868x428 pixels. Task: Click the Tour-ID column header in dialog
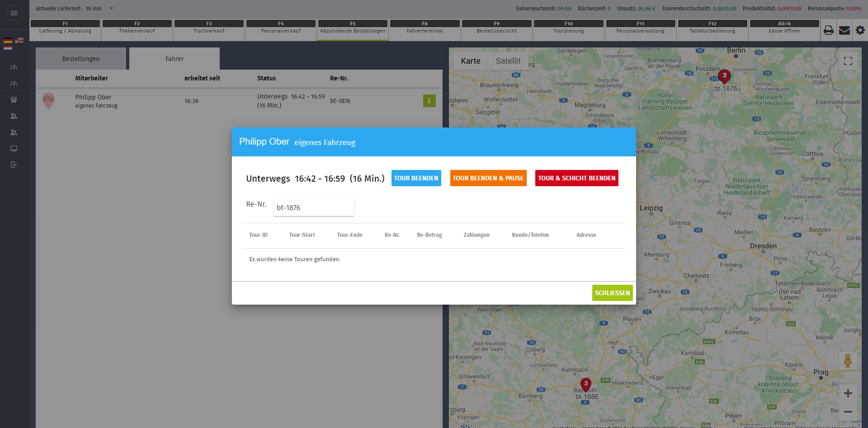(258, 235)
